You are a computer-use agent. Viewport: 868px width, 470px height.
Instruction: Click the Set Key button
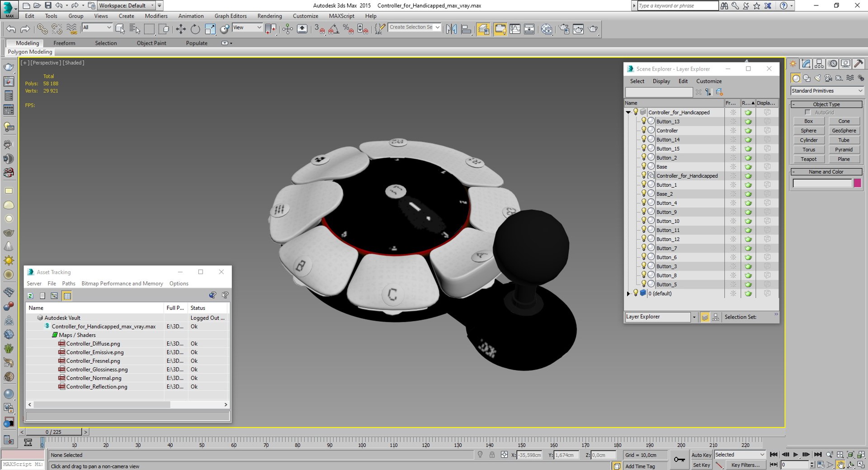(701, 465)
